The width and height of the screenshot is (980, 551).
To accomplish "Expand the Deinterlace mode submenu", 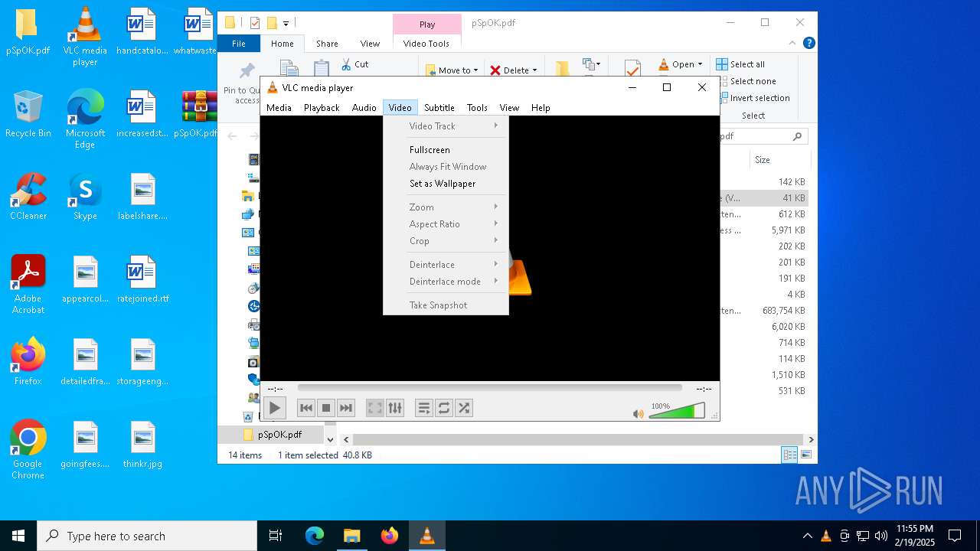I will pos(446,282).
